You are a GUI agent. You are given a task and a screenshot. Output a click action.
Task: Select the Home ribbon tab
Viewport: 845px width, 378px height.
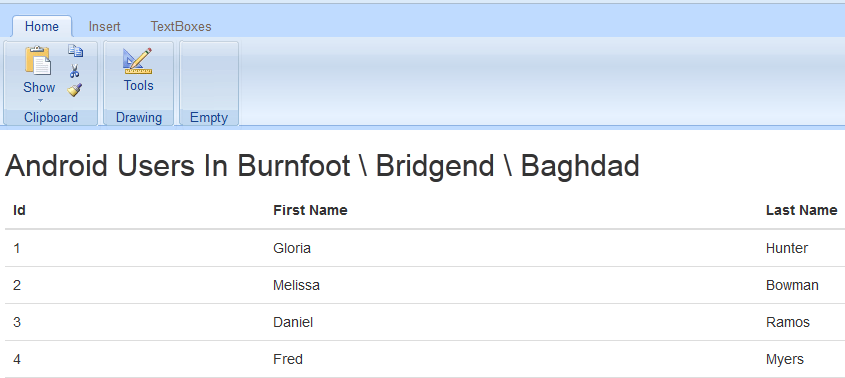click(41, 26)
